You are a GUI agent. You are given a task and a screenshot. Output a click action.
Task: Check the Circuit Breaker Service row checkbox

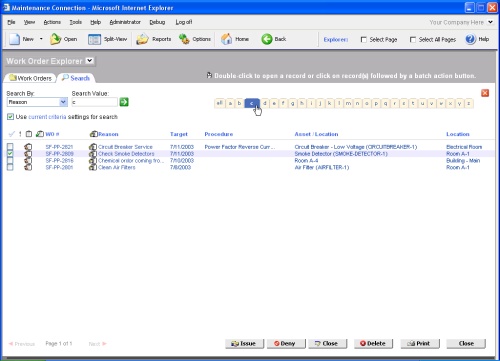(x=10, y=147)
